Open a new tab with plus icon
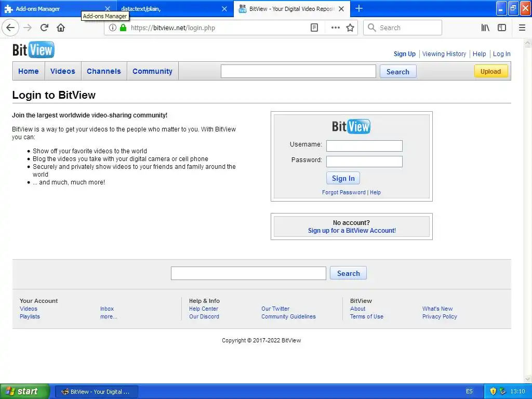Screen dimensions: 532x399 point(359,8)
